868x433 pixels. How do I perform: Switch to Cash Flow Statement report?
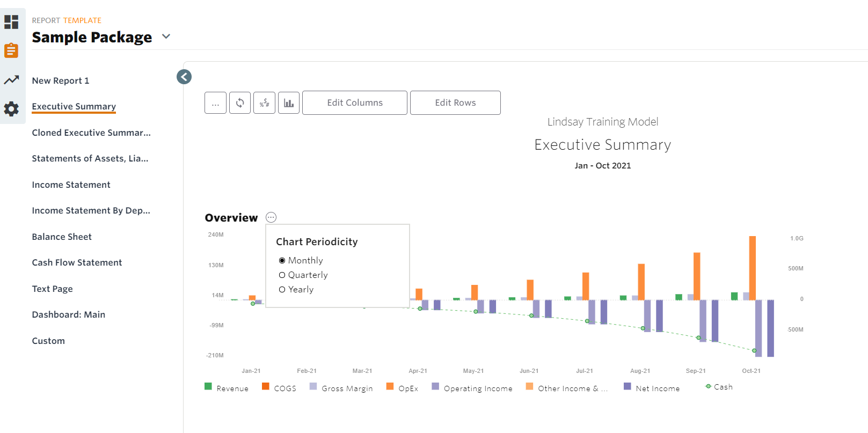77,262
